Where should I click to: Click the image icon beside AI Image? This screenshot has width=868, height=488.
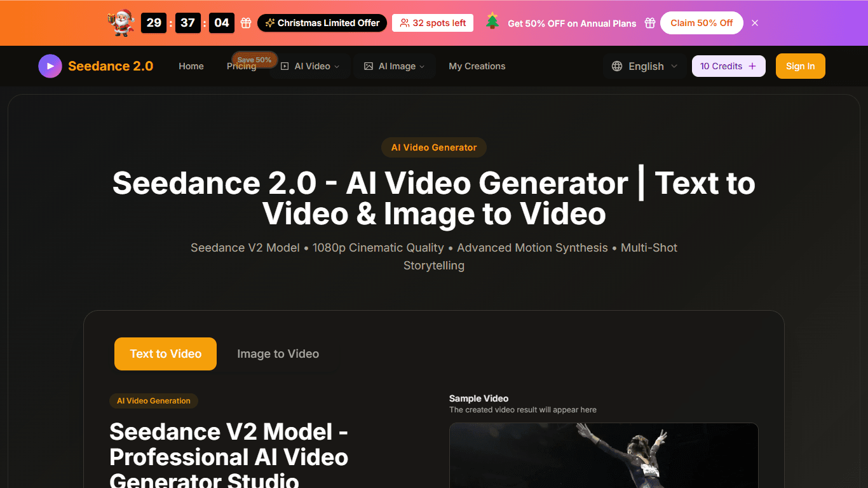(369, 66)
